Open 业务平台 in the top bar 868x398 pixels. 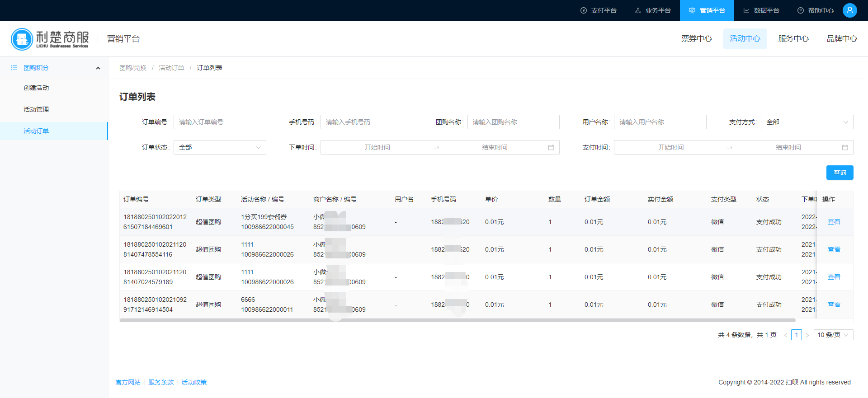pyautogui.click(x=653, y=10)
